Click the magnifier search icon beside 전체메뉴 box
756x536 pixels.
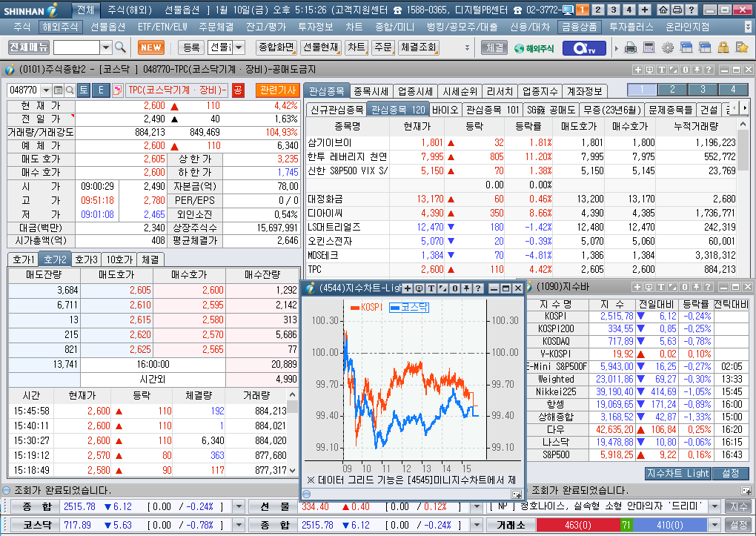(x=120, y=47)
